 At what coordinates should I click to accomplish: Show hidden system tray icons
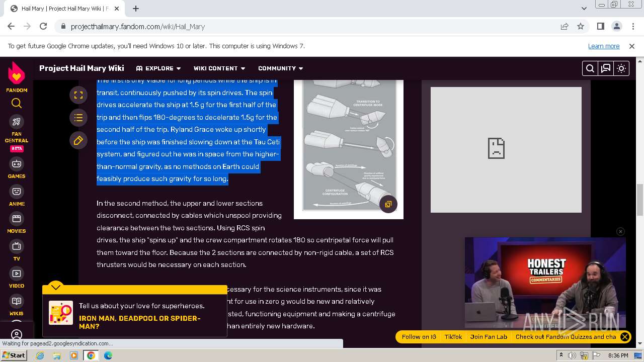pos(562,355)
